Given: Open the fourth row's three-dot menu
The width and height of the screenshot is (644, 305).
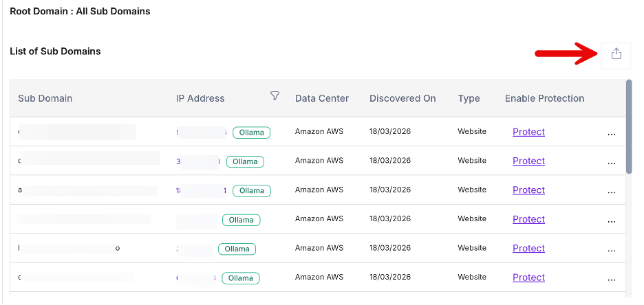Looking at the screenshot, I should click(612, 222).
